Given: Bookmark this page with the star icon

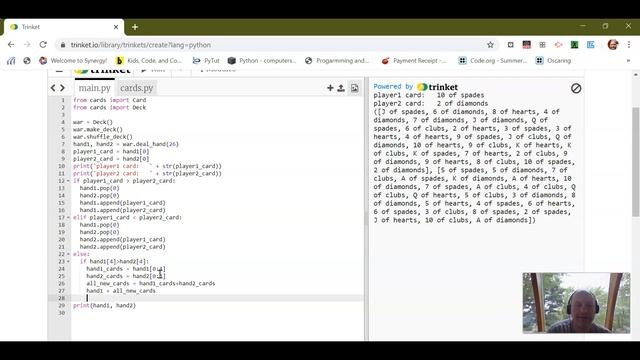Looking at the screenshot, I should [490, 45].
